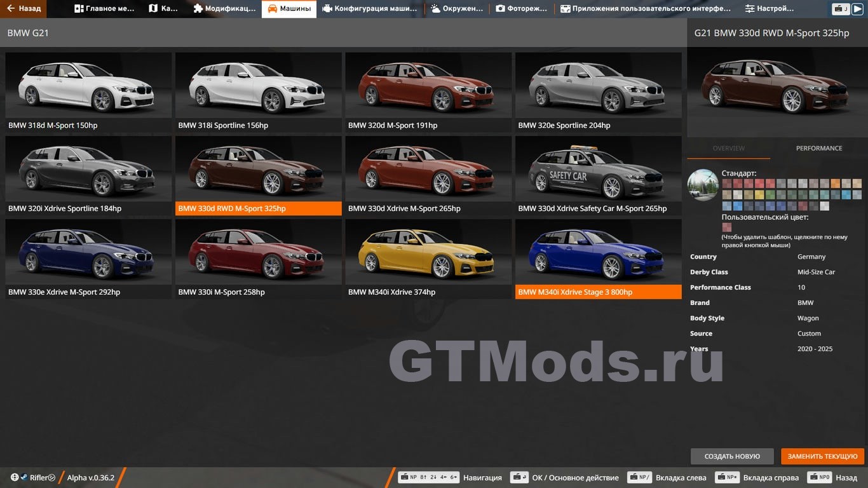The width and height of the screenshot is (868, 488).
Task: Click the Country value Germany
Action: [x=811, y=257]
